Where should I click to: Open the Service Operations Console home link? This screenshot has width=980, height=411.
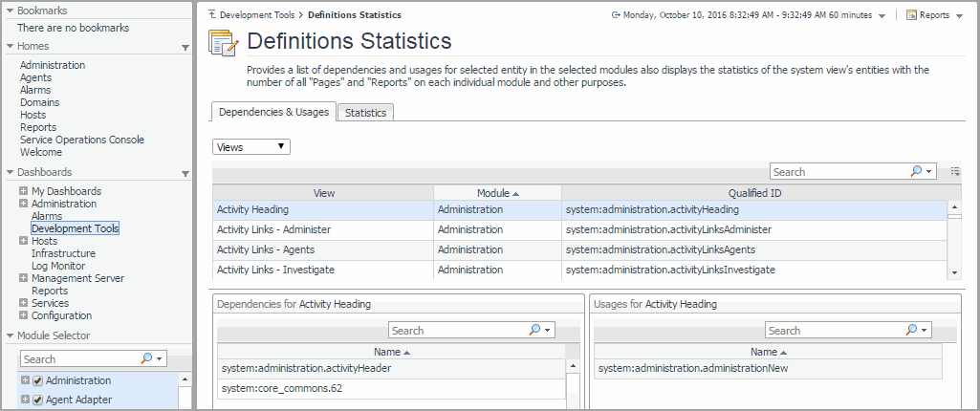[81, 140]
